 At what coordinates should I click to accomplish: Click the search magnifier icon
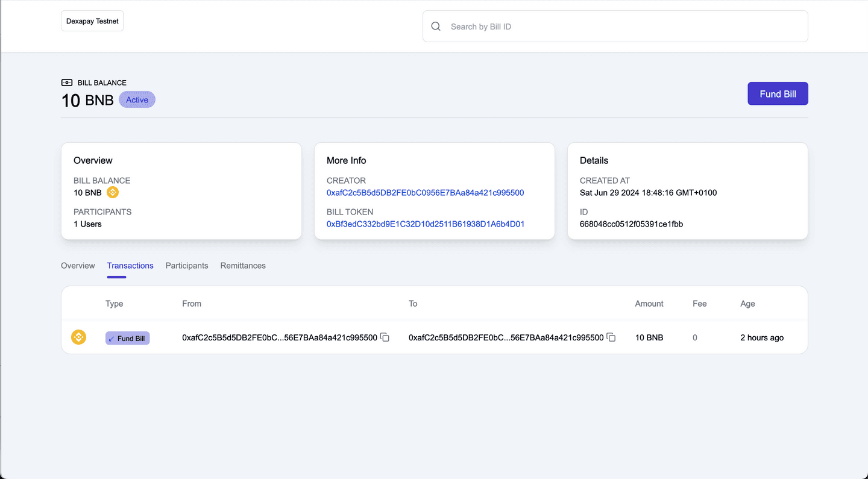point(436,27)
